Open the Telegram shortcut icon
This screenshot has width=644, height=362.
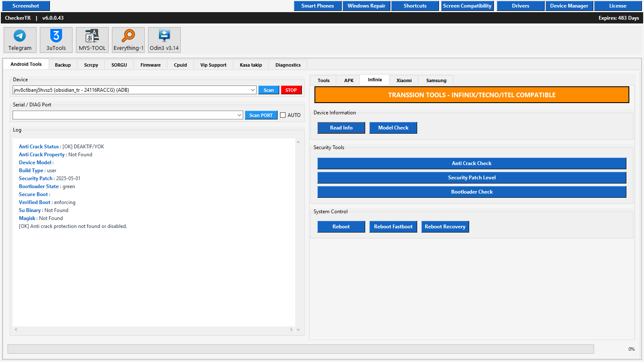click(20, 40)
